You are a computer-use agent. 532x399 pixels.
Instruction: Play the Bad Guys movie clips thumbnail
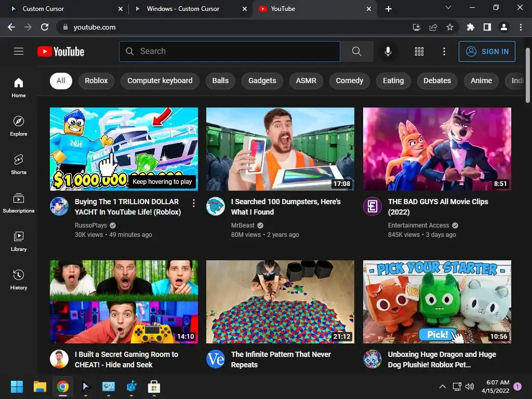[437, 149]
